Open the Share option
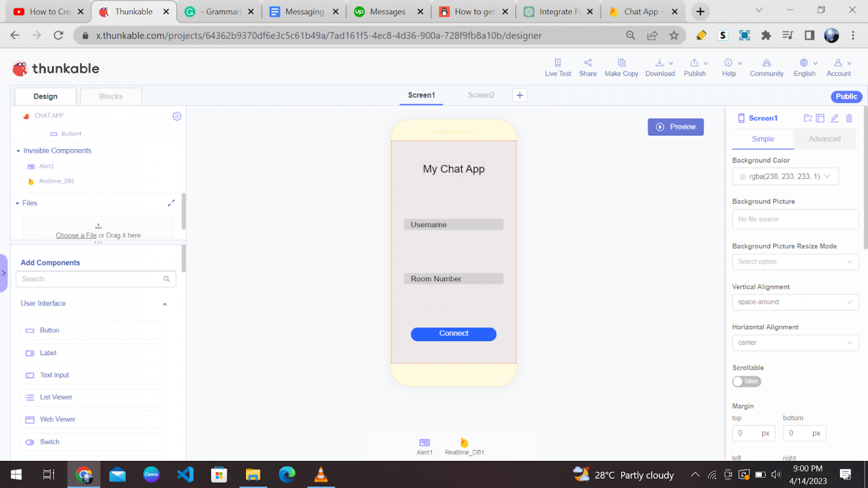The height and width of the screenshot is (488, 868). [x=588, y=67]
